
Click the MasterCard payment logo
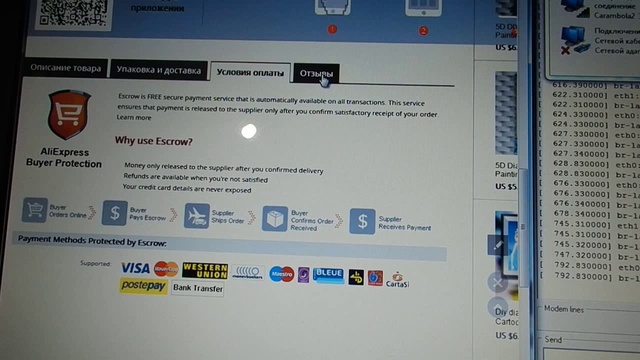coord(166,269)
